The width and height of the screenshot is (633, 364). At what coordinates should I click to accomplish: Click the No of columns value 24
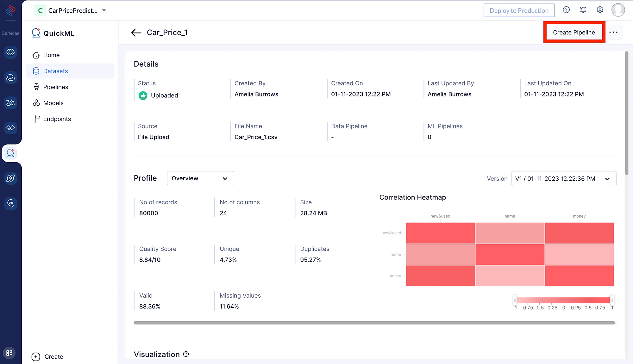click(223, 213)
